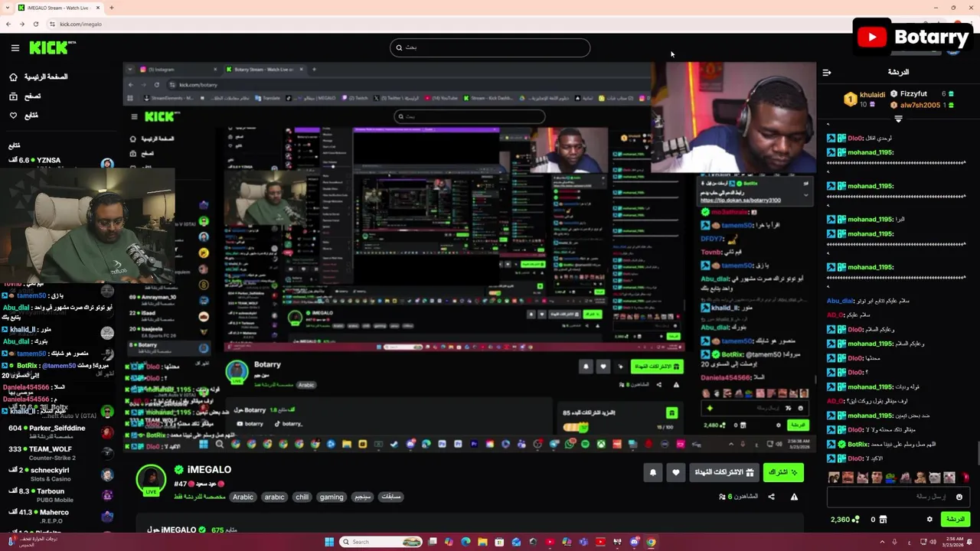Click the share stream icon

(771, 497)
